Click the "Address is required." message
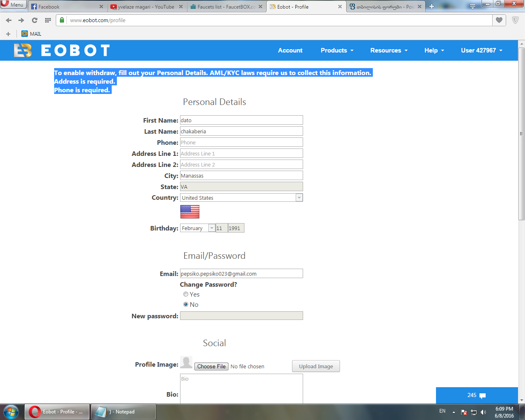The width and height of the screenshot is (525, 420). pos(84,82)
